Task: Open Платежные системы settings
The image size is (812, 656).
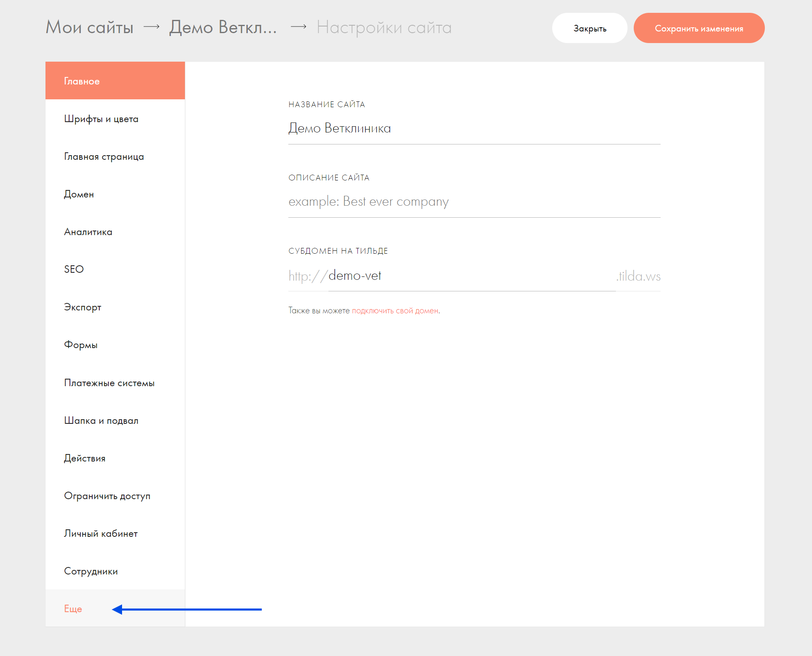Action: [x=109, y=383]
